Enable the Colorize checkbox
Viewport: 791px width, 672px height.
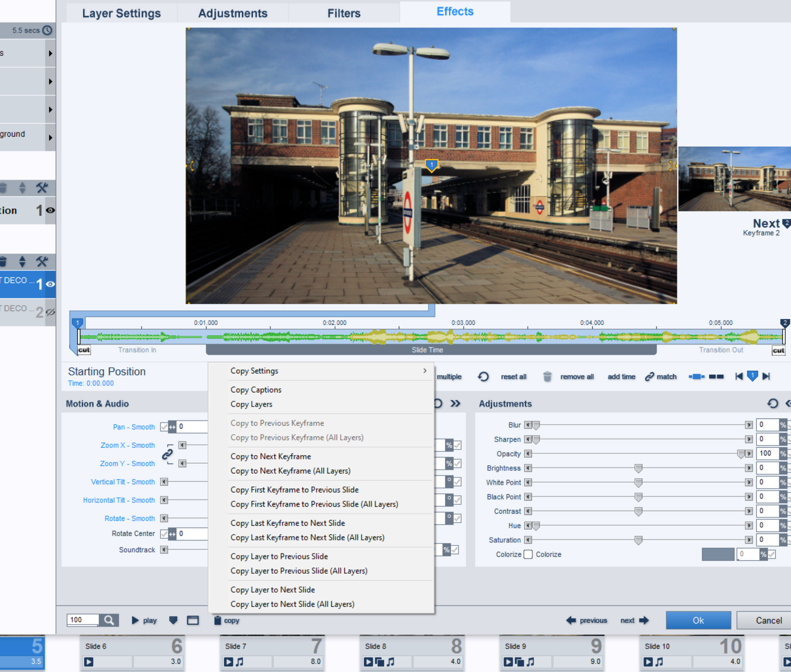[528, 554]
